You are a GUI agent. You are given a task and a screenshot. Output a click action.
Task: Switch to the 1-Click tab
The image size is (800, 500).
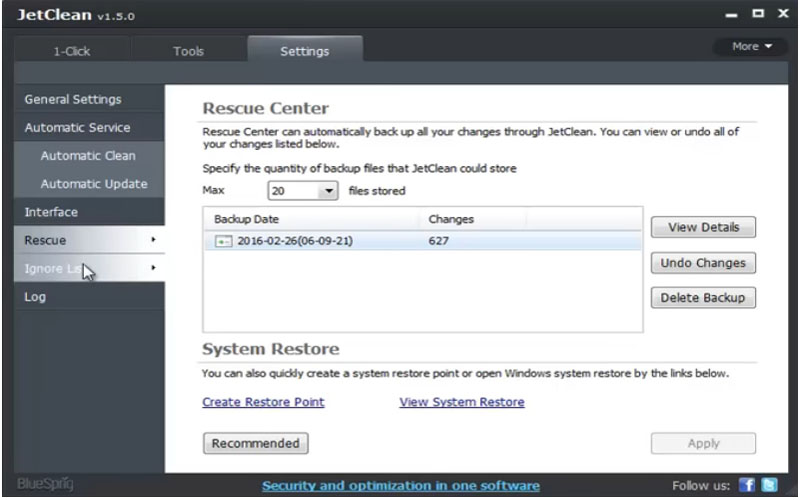tap(72, 51)
